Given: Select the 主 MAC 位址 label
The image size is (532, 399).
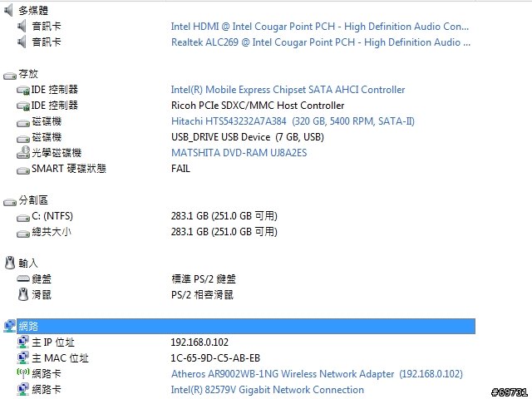Looking at the screenshot, I should click(60, 358).
